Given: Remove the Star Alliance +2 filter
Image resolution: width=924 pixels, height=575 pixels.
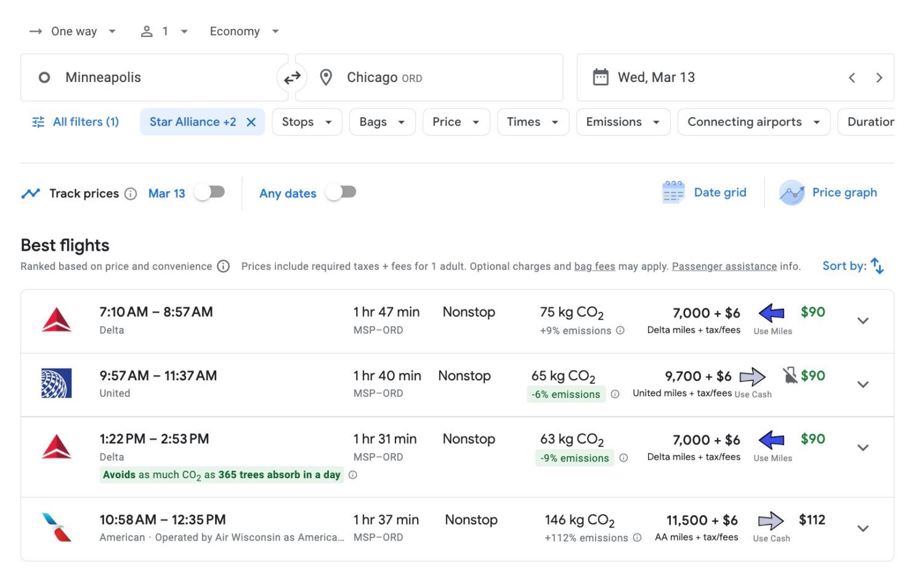Looking at the screenshot, I should click(251, 122).
